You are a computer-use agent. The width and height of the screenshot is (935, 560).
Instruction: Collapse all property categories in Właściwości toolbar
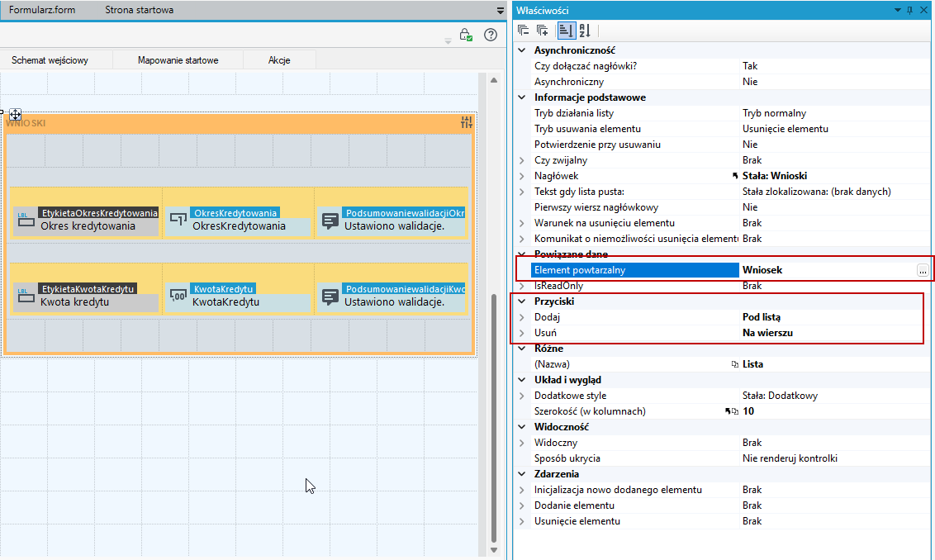pyautogui.click(x=524, y=31)
